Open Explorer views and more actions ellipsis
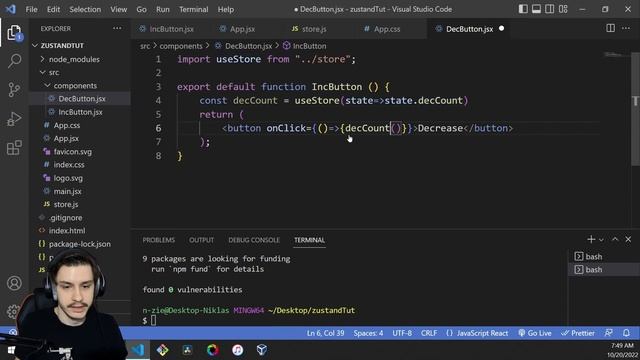 pos(117,28)
